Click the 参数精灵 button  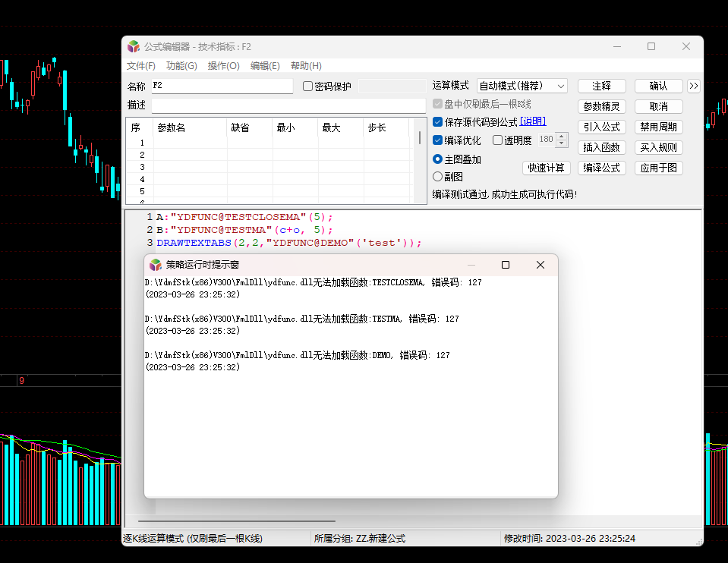[x=602, y=106]
